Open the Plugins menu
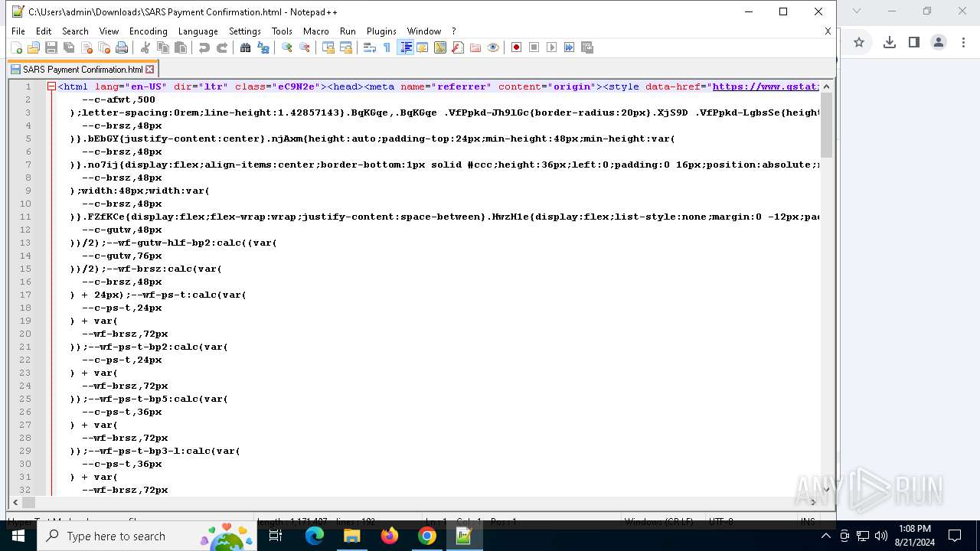Image resolution: width=980 pixels, height=551 pixels. point(381,31)
